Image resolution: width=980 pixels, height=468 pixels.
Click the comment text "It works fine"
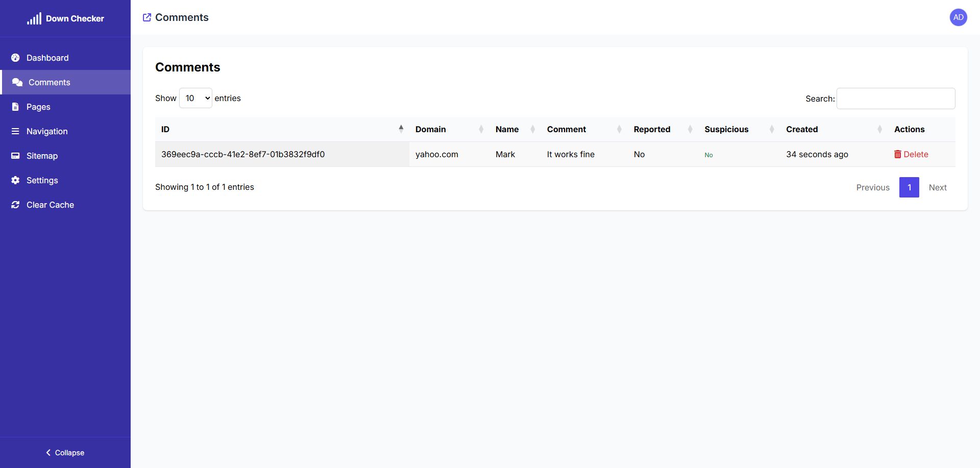(x=571, y=154)
